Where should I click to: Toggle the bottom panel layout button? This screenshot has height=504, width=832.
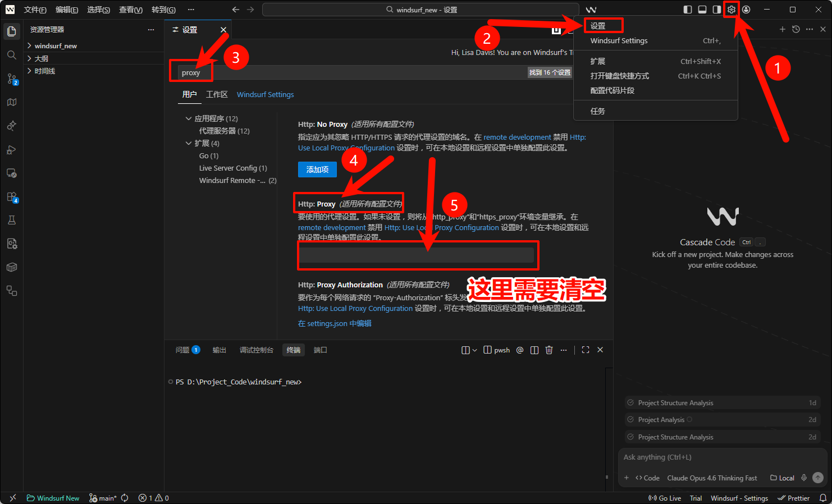point(702,10)
